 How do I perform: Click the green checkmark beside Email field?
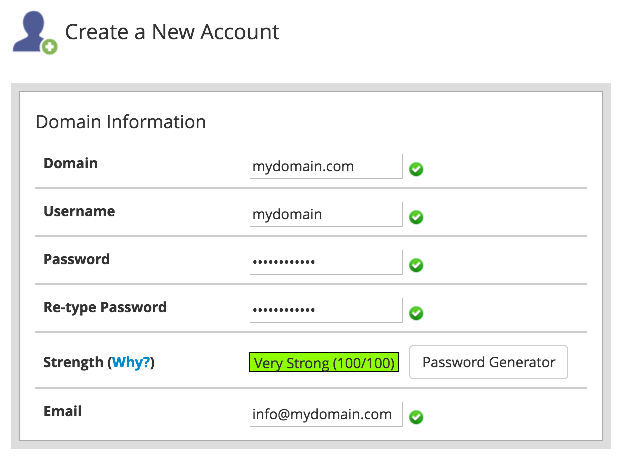click(416, 417)
